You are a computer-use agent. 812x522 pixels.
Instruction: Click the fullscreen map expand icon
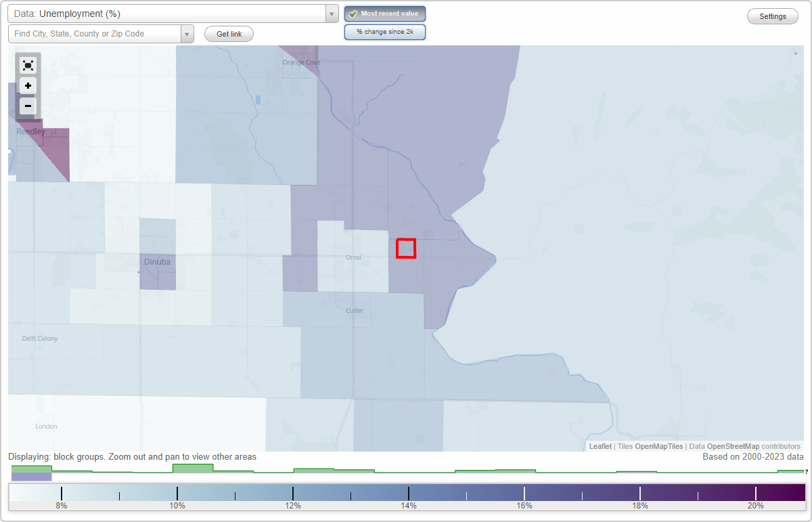click(x=28, y=65)
